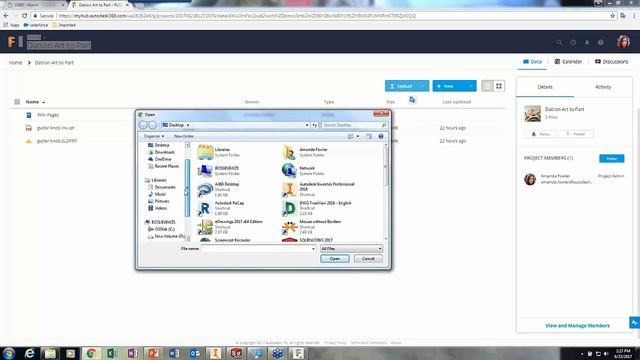Switch to the Activity panel tab
This screenshot has width=640, height=360.
(x=603, y=87)
